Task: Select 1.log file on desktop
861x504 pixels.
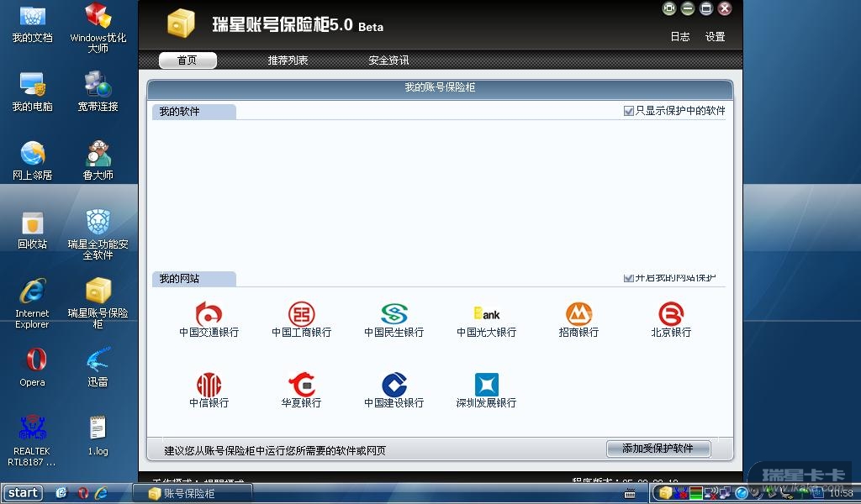Action: 98,437
